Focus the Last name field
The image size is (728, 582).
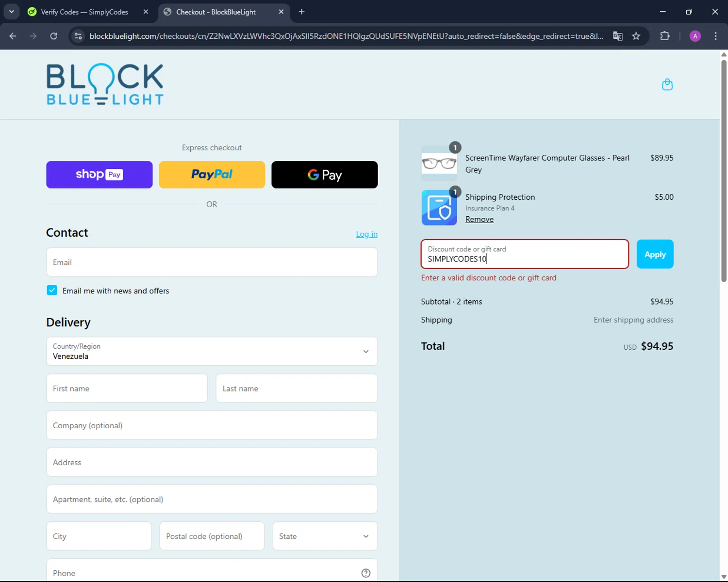tap(297, 388)
